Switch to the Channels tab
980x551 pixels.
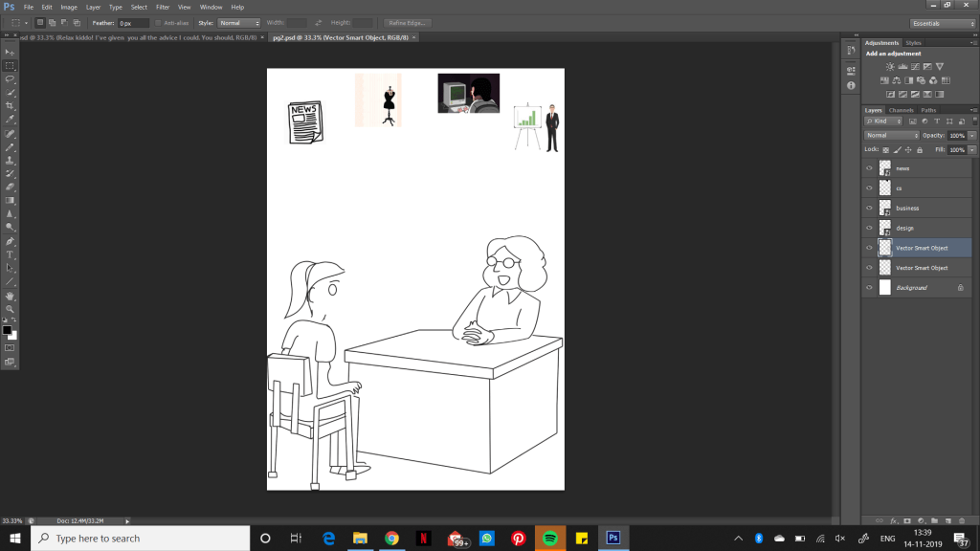point(901,110)
